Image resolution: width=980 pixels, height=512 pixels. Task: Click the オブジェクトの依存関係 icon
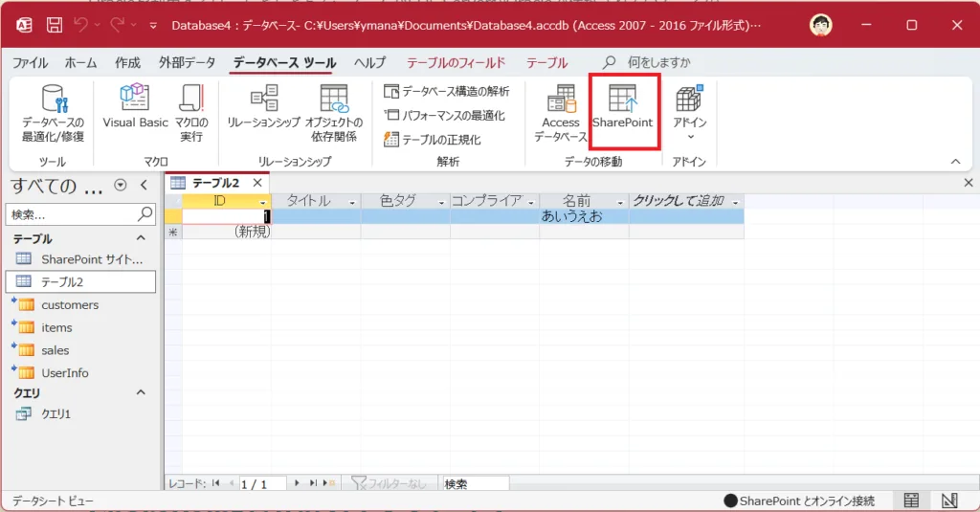pos(334,113)
